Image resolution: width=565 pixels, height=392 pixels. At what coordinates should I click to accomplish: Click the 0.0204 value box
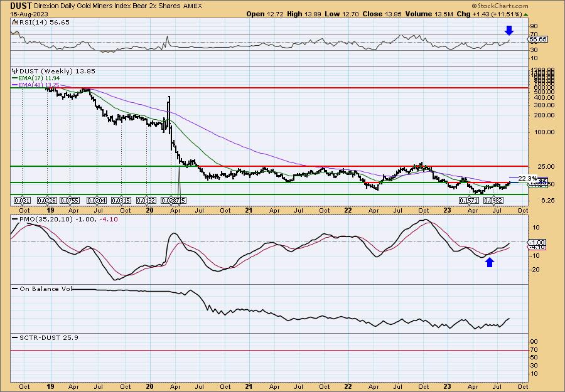tap(97, 200)
